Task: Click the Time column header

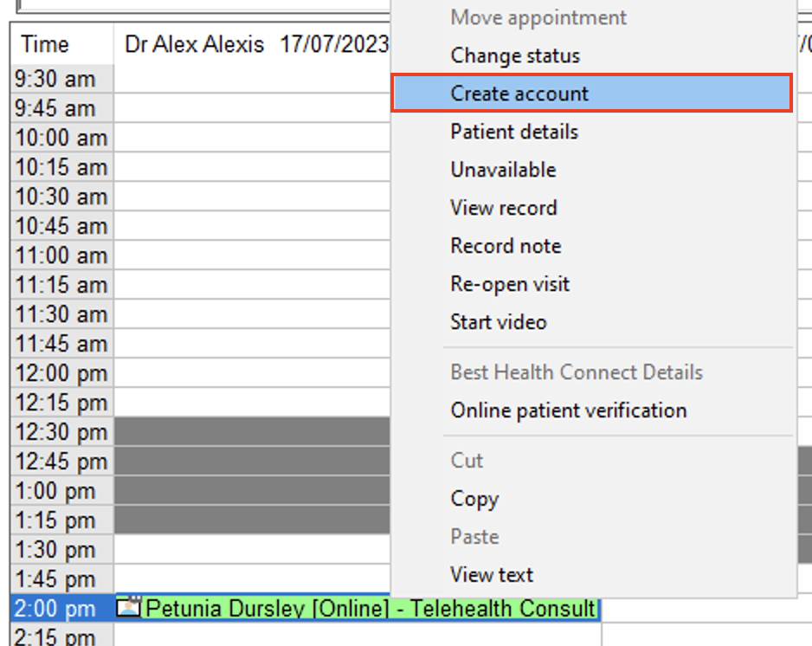Action: (x=45, y=45)
